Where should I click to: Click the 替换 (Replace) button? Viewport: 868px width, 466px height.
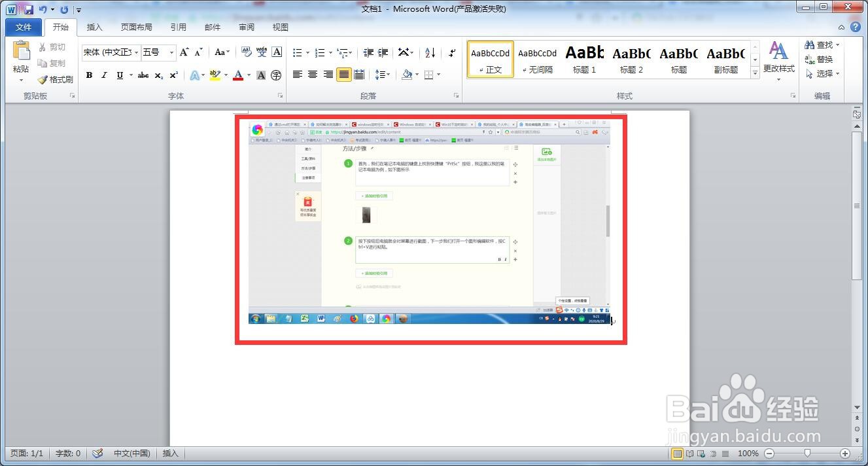[820, 60]
